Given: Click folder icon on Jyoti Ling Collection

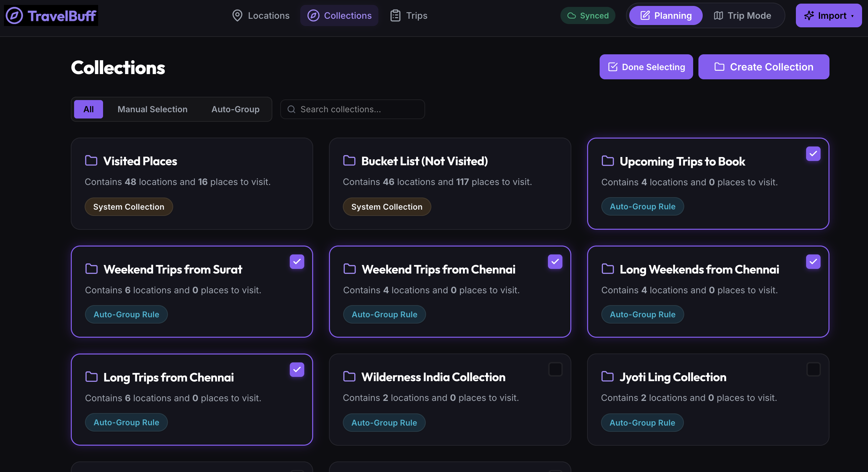Looking at the screenshot, I should click(x=607, y=376).
